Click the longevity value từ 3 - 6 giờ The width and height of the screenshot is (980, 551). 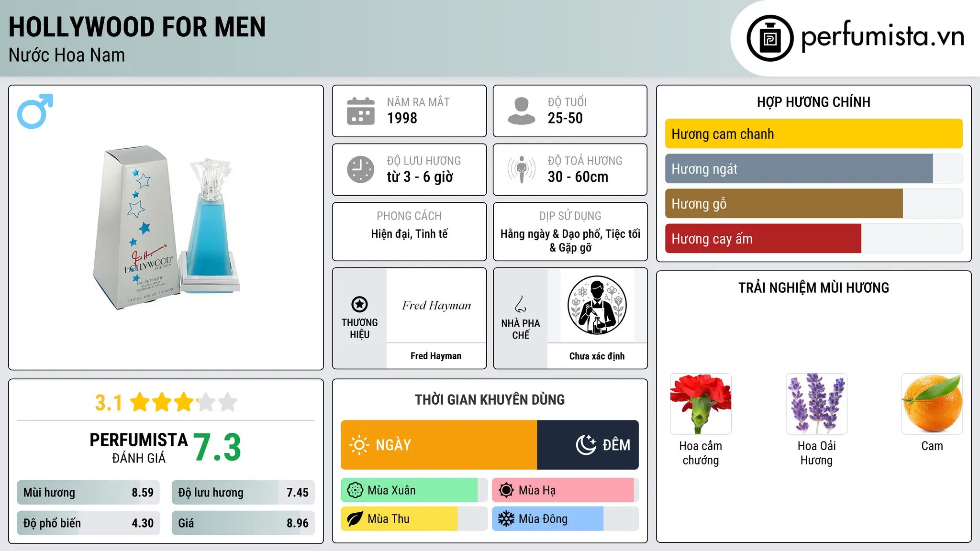coord(420,177)
